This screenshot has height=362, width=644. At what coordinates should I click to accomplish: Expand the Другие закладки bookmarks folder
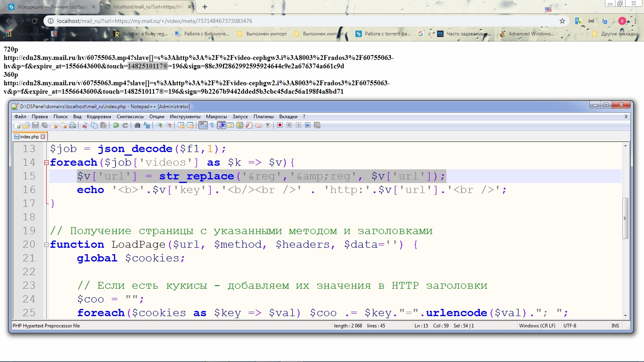point(616,34)
